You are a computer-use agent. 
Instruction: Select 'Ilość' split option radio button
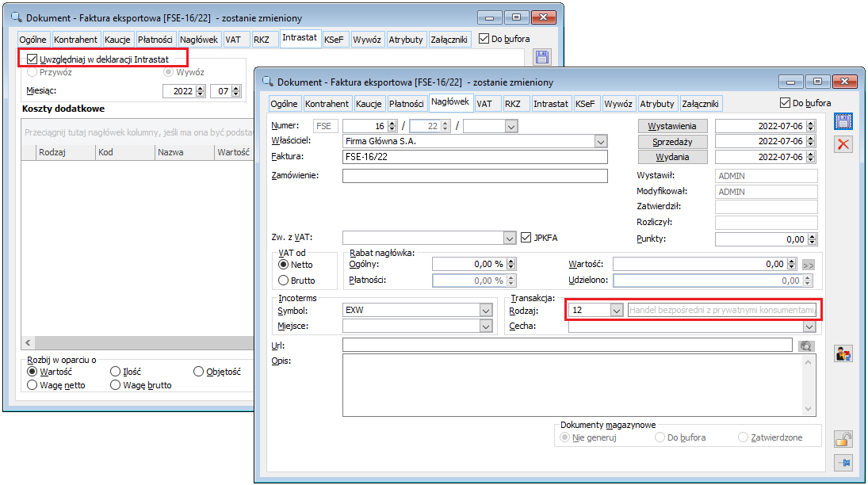115,372
